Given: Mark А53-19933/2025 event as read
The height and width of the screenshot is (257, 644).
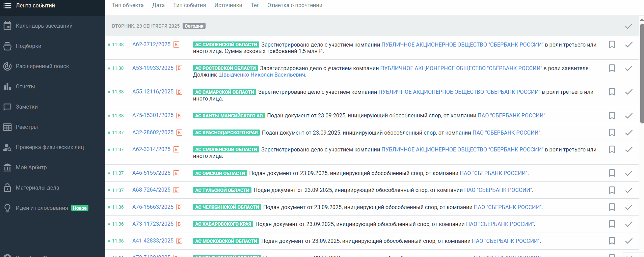Looking at the screenshot, I should 628,68.
